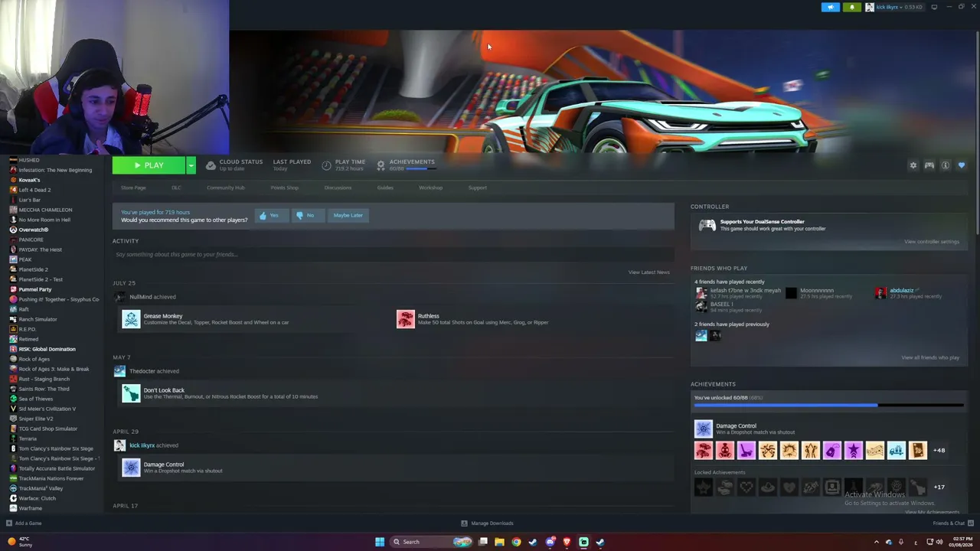The height and width of the screenshot is (551, 980).
Task: Expand the Play button dropdown arrow
Action: tap(191, 165)
